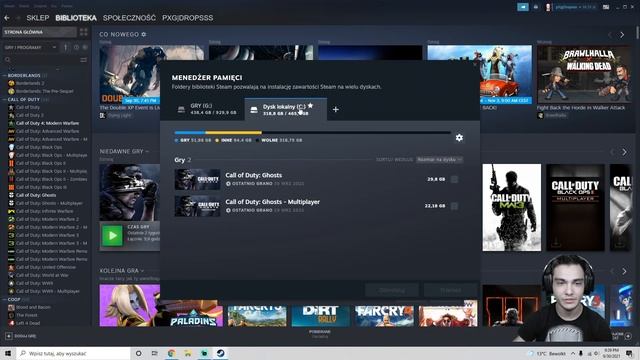Tick checkbox for Call of Duty: Ghosts

(454, 179)
